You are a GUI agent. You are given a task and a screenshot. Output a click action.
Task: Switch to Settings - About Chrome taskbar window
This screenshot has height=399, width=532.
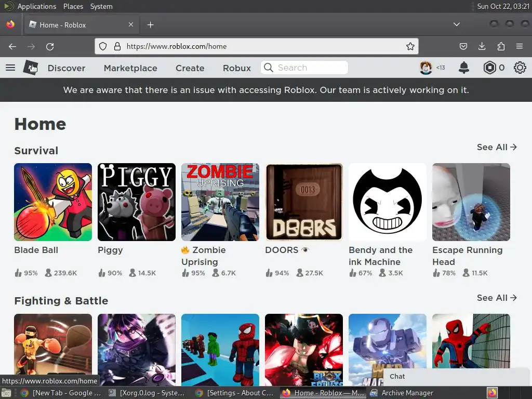point(235,393)
